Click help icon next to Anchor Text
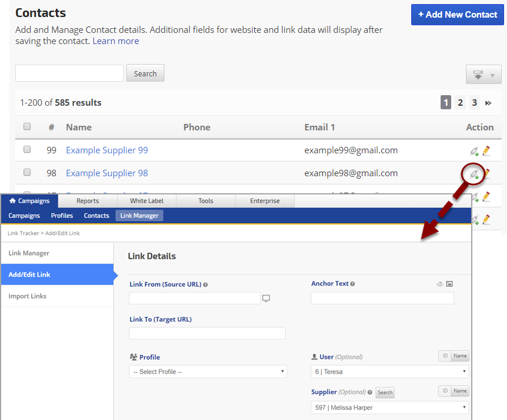This screenshot has height=420, width=507. tap(352, 284)
